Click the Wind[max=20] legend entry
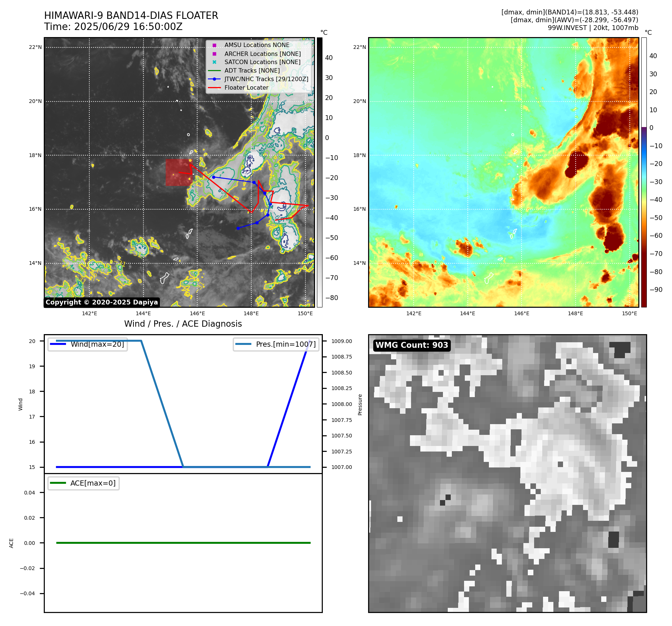 click(88, 344)
